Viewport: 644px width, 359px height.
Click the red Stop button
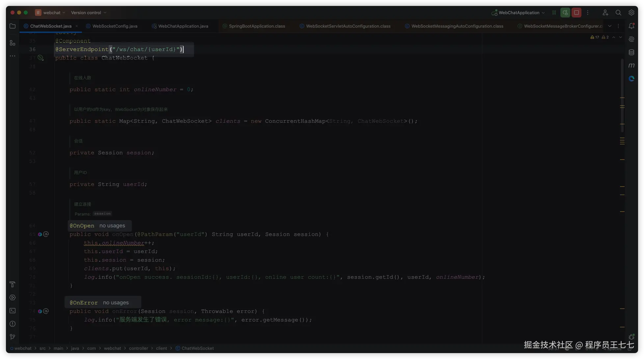tap(576, 13)
